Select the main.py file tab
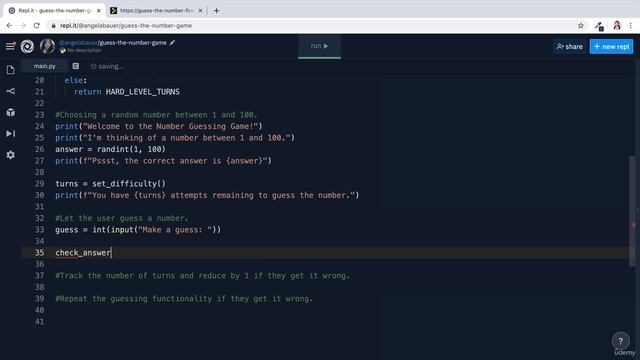The width and height of the screenshot is (640, 360). coord(44,66)
